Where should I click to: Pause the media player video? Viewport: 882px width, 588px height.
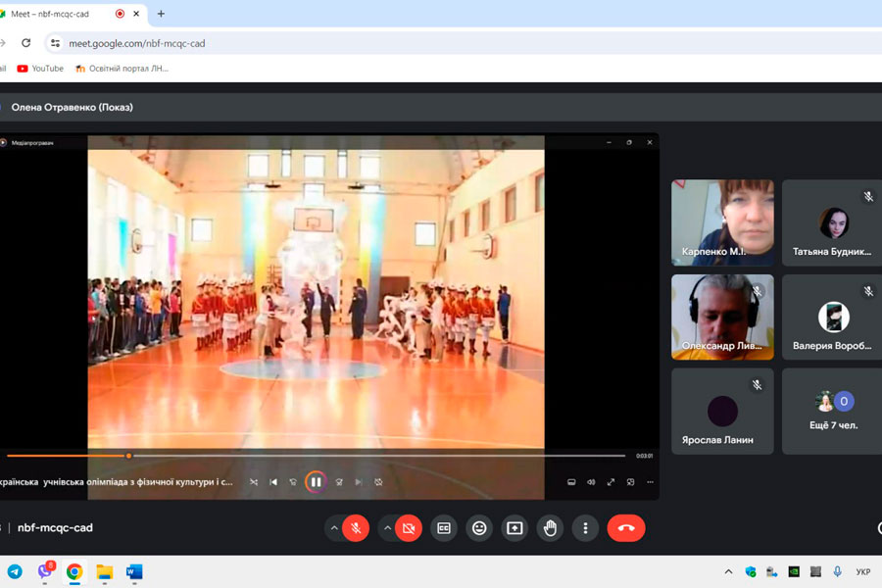(x=316, y=482)
